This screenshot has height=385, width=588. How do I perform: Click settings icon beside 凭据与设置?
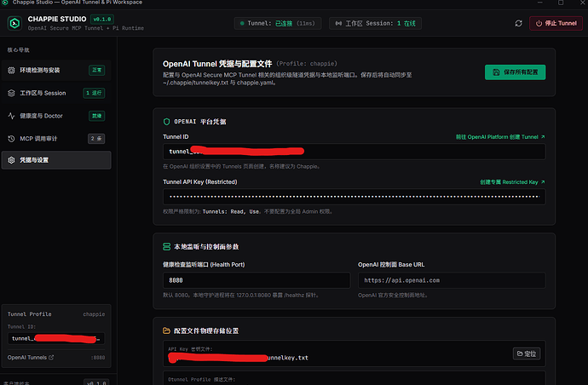(x=11, y=160)
